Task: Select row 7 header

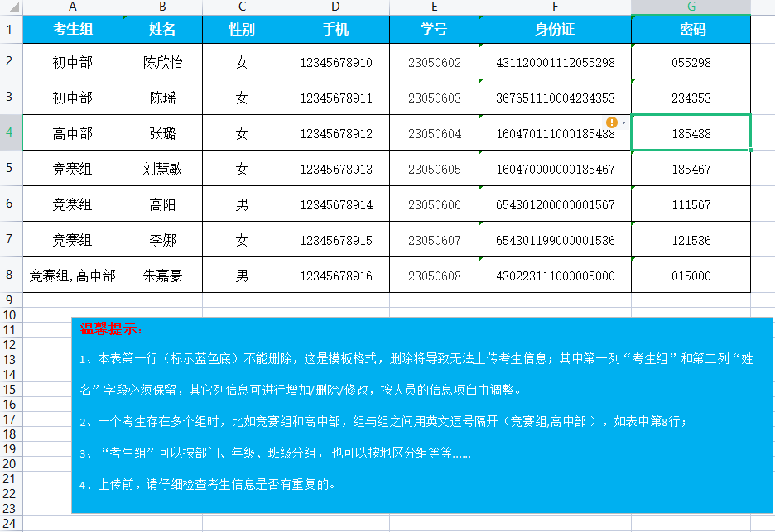Action: point(9,239)
